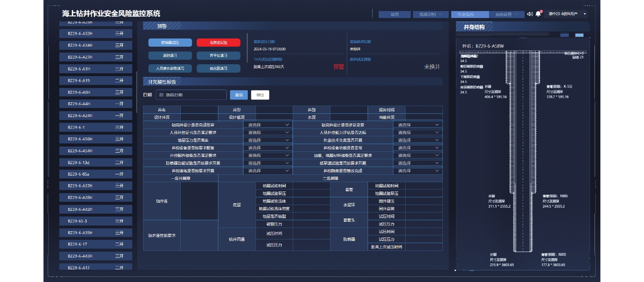Select the 防喷器试压 warning button
644x282 pixels.
[170, 43]
